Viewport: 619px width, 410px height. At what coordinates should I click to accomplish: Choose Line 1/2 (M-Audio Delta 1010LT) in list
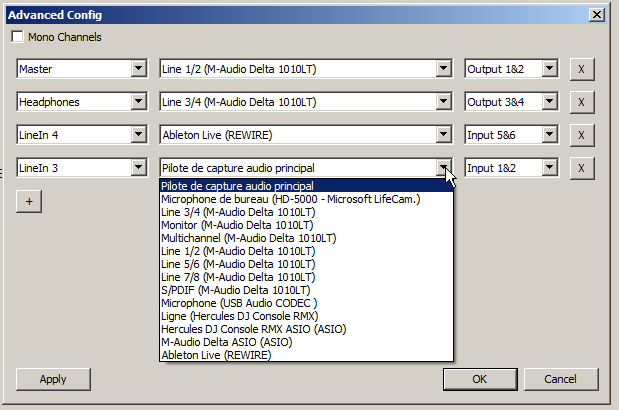[x=306, y=251]
